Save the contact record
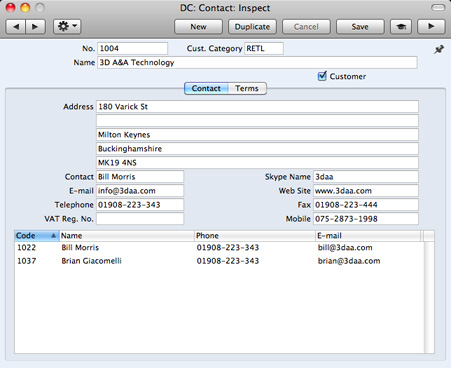 [x=360, y=27]
